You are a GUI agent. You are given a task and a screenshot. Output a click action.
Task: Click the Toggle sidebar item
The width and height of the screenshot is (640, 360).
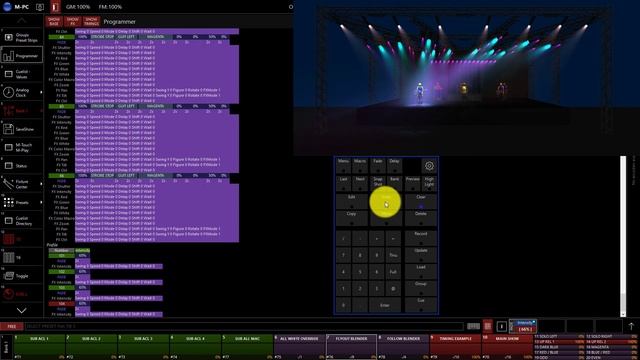click(x=22, y=276)
